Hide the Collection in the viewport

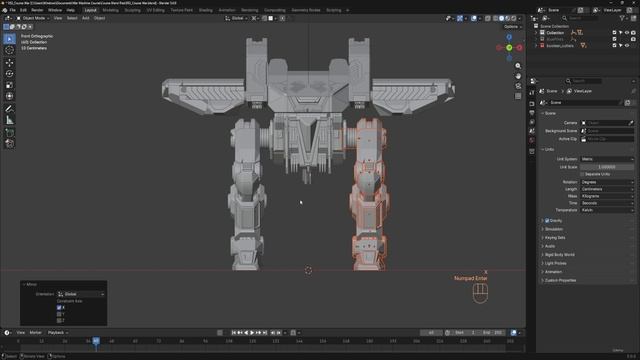pyautogui.click(x=627, y=33)
